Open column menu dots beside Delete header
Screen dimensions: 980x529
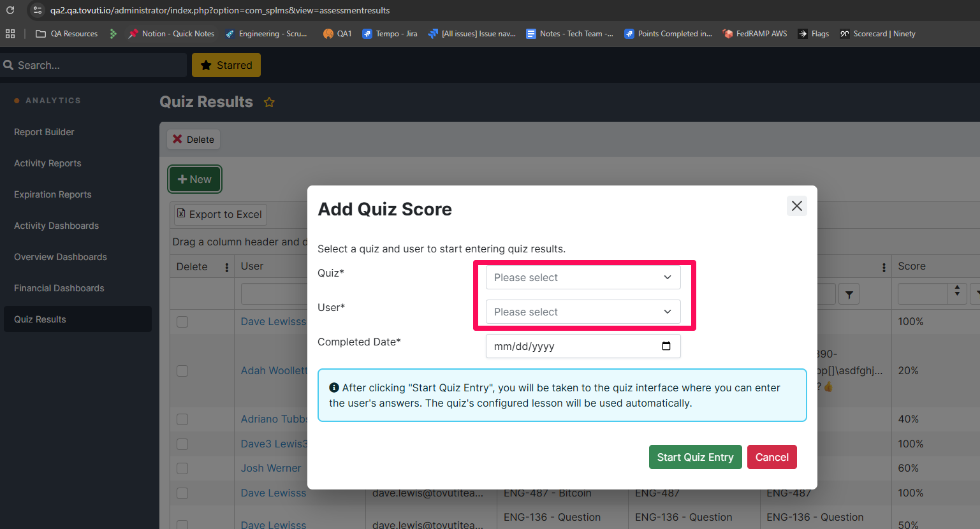point(227,267)
